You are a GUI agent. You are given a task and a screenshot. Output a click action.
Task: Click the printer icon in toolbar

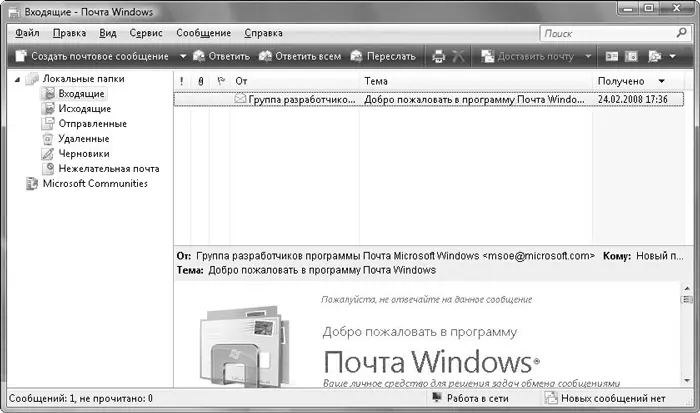coord(438,56)
